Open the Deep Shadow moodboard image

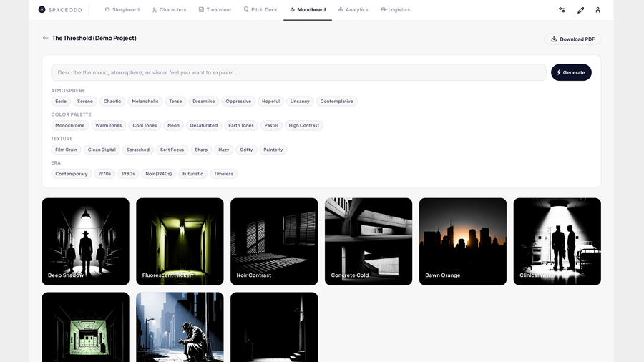coord(85,241)
